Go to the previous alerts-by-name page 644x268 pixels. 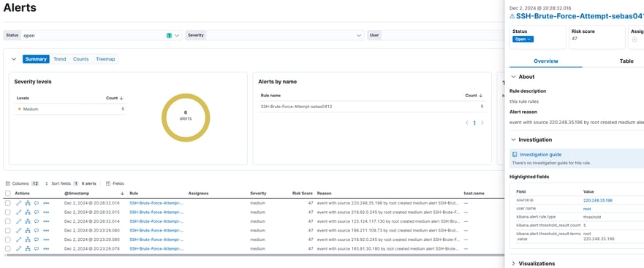pyautogui.click(x=467, y=123)
